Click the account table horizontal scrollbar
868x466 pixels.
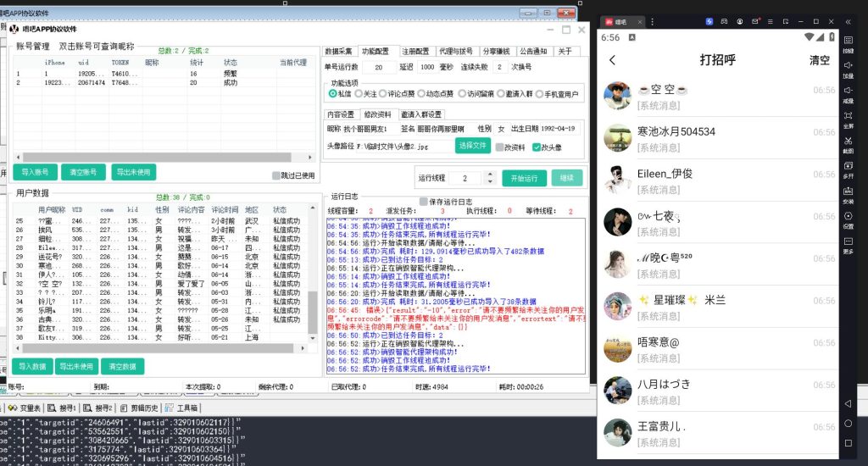(158, 158)
